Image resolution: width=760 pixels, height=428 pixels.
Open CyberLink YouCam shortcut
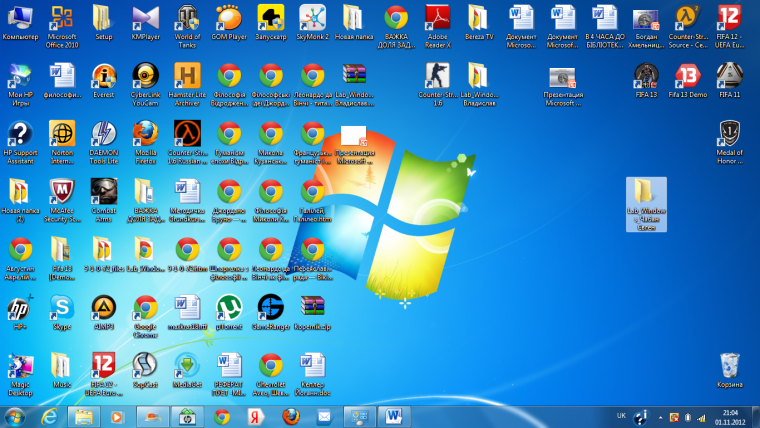coord(145,76)
